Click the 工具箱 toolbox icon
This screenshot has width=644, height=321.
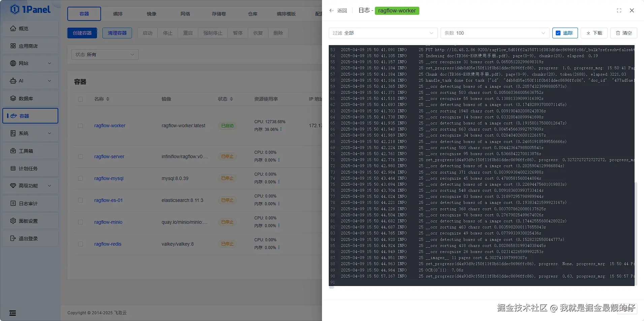(x=13, y=151)
